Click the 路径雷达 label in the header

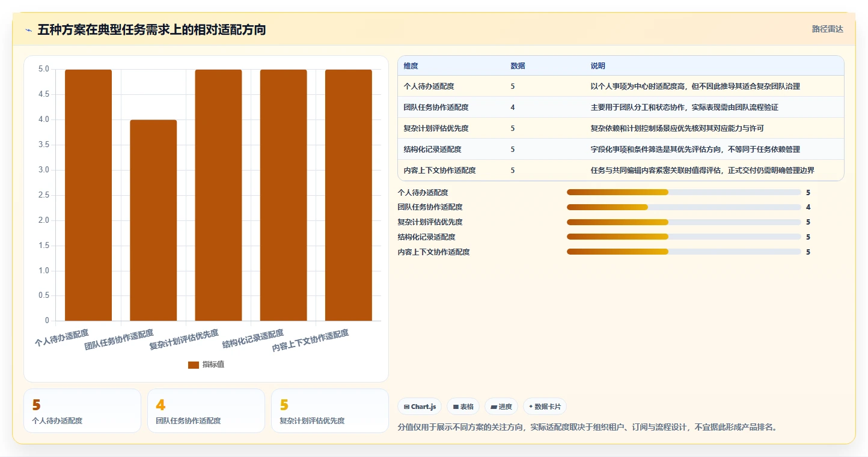(x=828, y=29)
